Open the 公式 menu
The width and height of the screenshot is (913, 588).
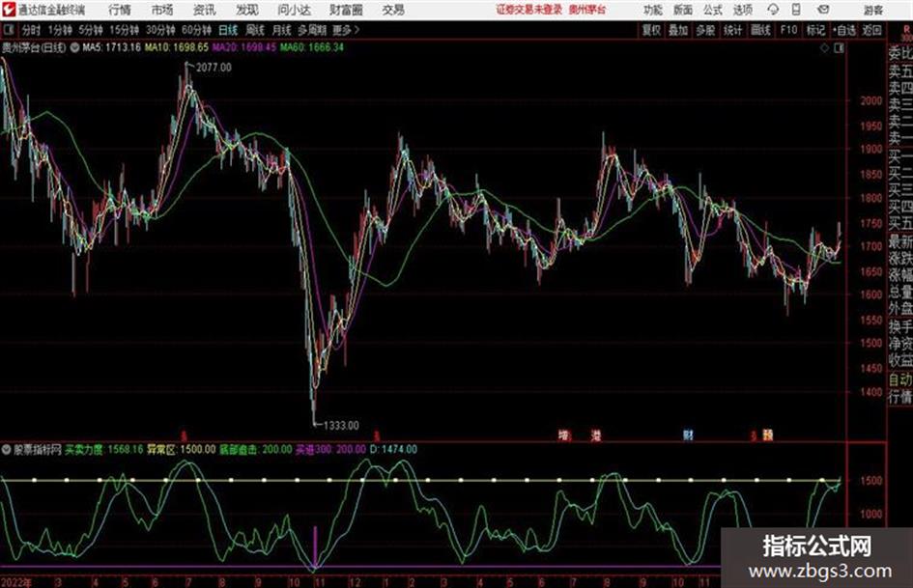click(713, 10)
